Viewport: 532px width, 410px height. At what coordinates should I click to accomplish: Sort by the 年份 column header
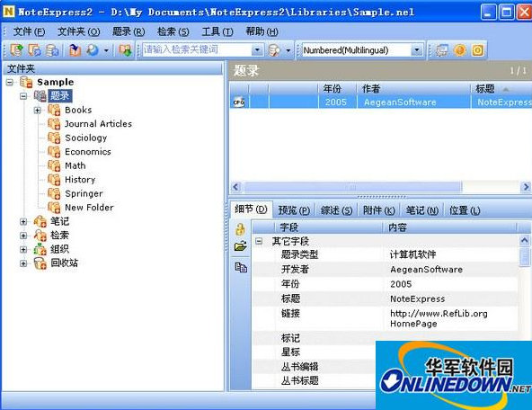point(337,89)
